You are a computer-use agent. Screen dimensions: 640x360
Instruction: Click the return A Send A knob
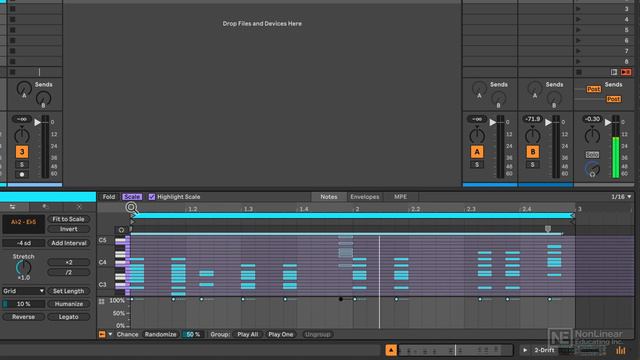(x=479, y=88)
